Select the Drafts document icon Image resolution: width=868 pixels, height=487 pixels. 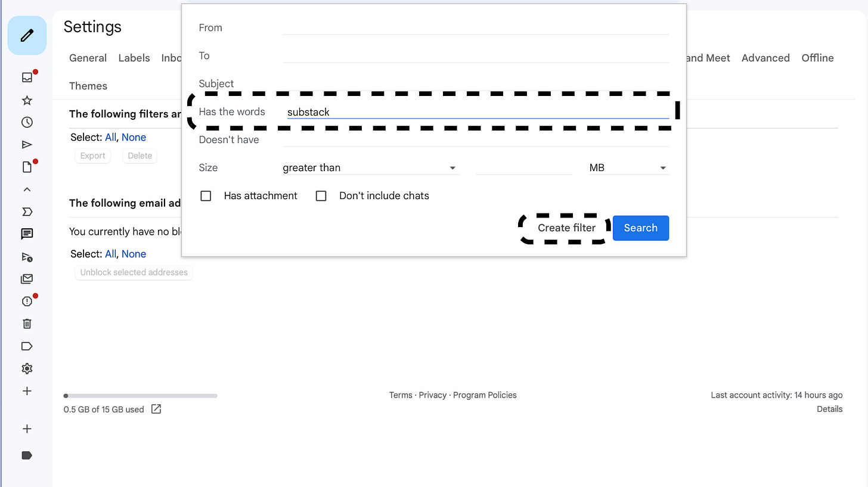tap(27, 166)
